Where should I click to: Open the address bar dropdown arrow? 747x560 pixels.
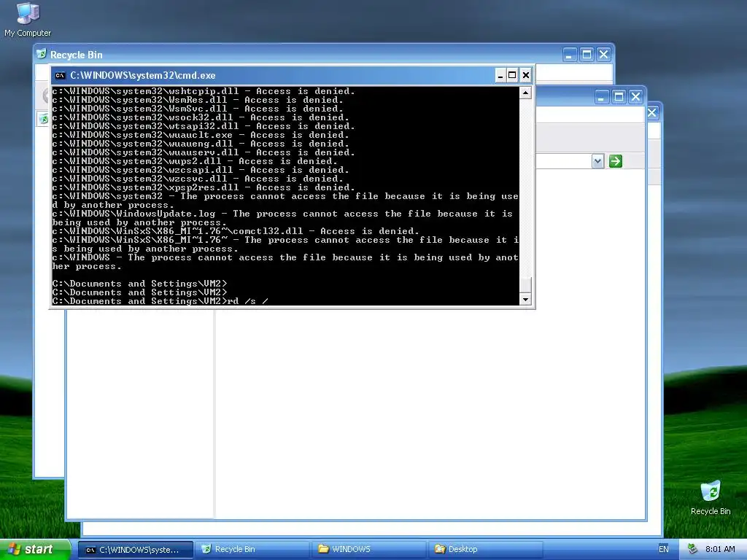pyautogui.click(x=598, y=161)
